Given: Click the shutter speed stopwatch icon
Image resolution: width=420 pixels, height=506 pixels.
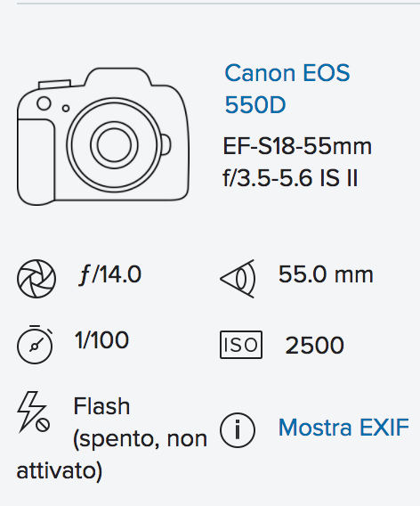Looking at the screenshot, I should pos(35,345).
